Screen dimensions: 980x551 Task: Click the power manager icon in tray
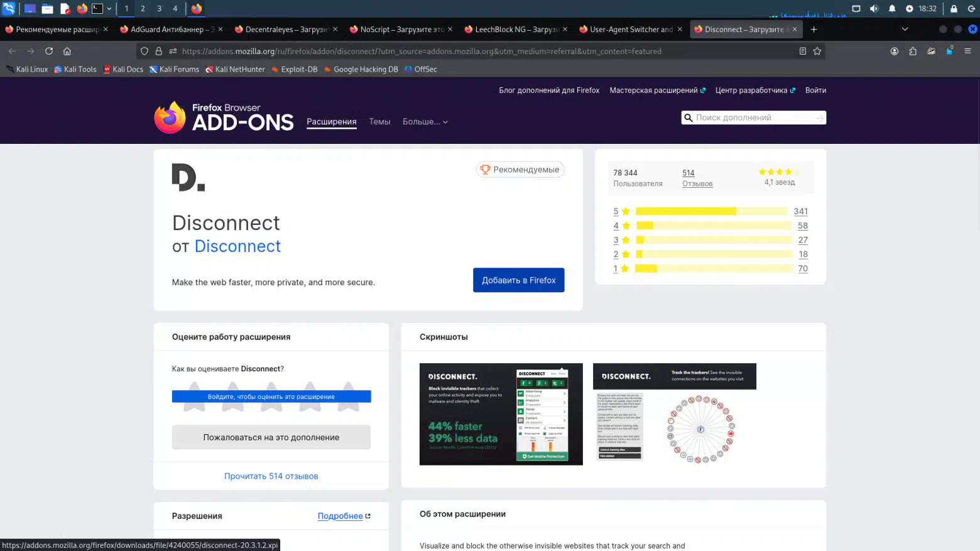pyautogui.click(x=909, y=9)
